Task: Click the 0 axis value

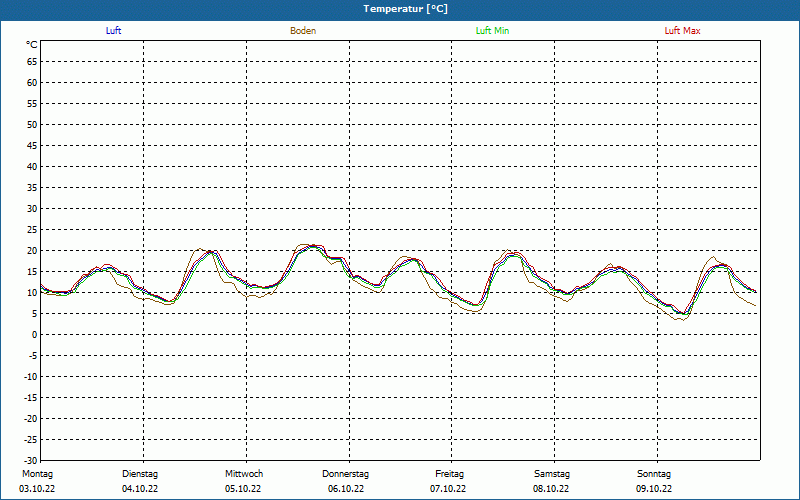Action: (35, 335)
